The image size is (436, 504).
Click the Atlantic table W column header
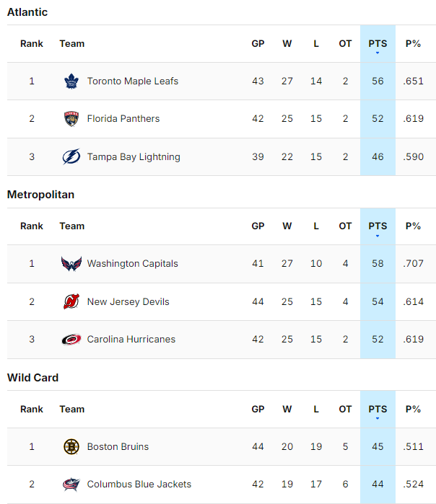(287, 44)
